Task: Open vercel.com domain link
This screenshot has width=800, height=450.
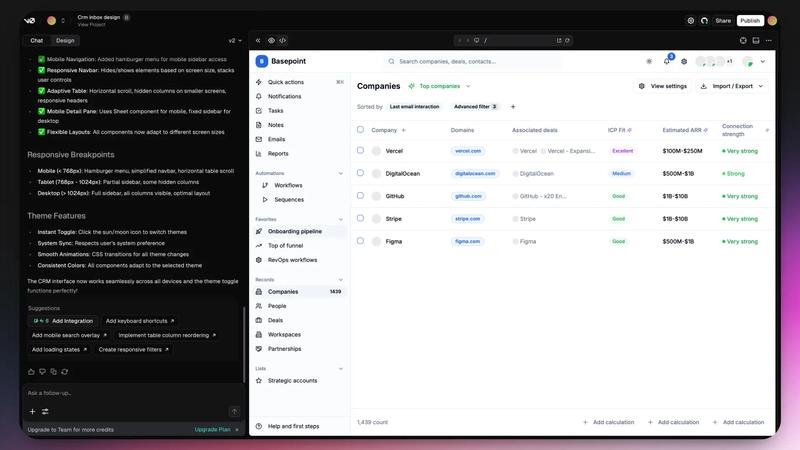Action: click(x=468, y=151)
